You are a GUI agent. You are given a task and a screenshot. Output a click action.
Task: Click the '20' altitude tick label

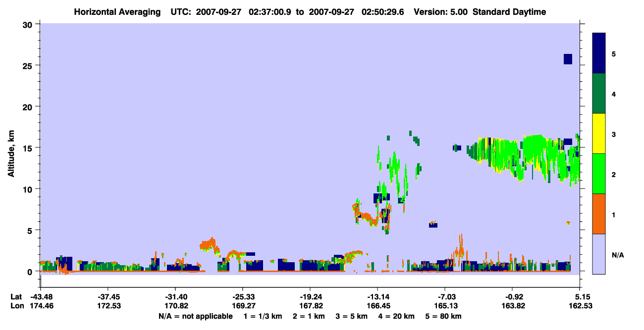29,106
